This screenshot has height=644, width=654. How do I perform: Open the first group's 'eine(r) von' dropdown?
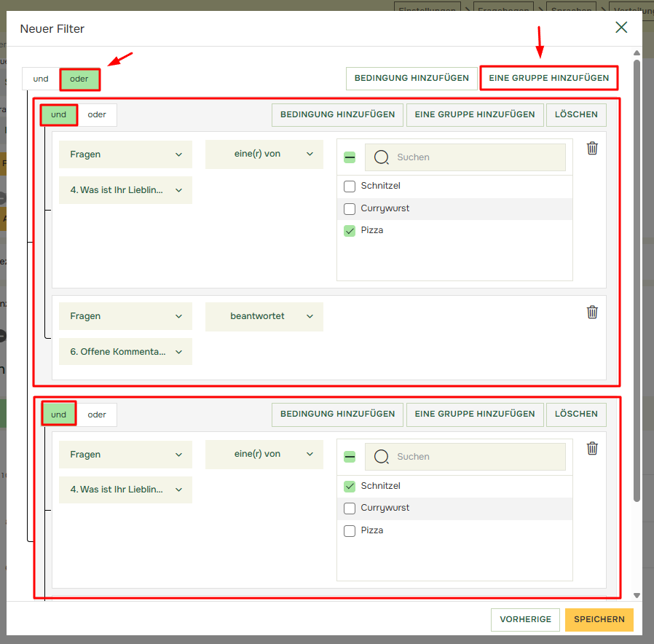(264, 154)
